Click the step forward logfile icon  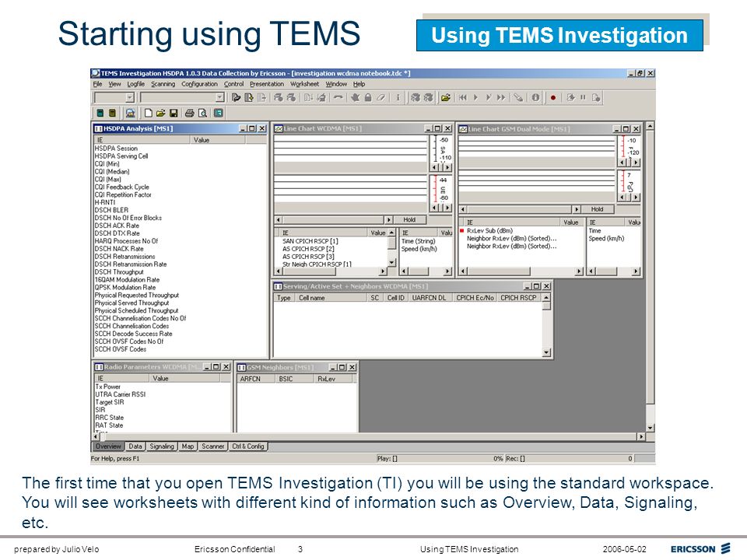tap(489, 98)
